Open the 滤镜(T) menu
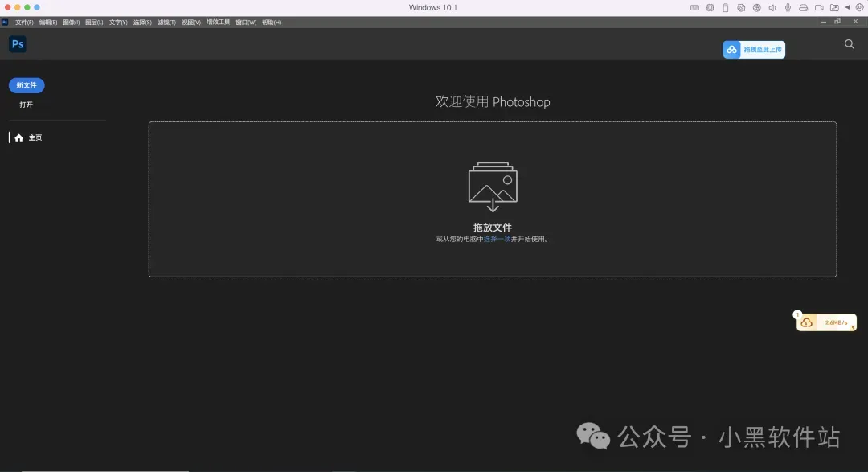The width and height of the screenshot is (868, 472). [x=166, y=23]
